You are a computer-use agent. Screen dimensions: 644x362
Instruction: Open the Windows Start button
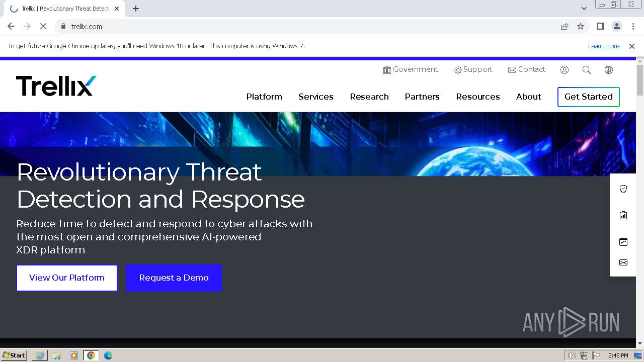[14, 355]
